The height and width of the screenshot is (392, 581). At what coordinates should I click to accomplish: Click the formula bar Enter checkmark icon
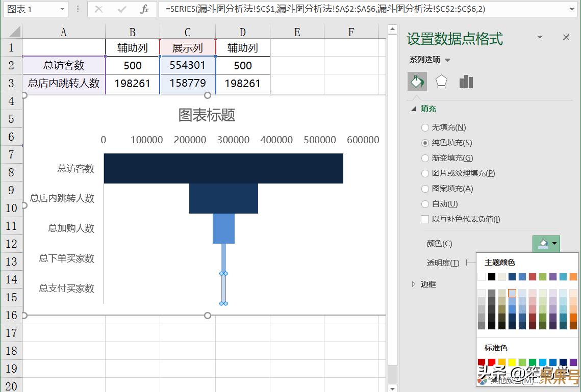[x=122, y=9]
